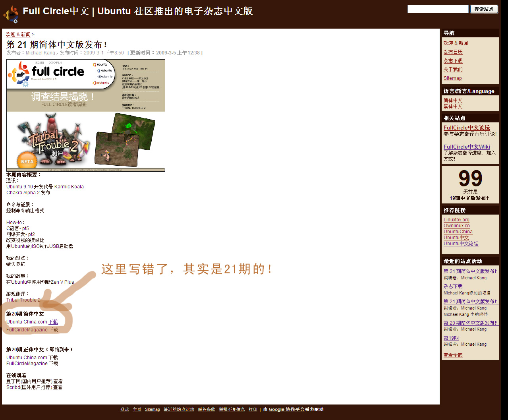Open 发布日历 in the navigation sidebar
508x420 pixels.
click(453, 52)
